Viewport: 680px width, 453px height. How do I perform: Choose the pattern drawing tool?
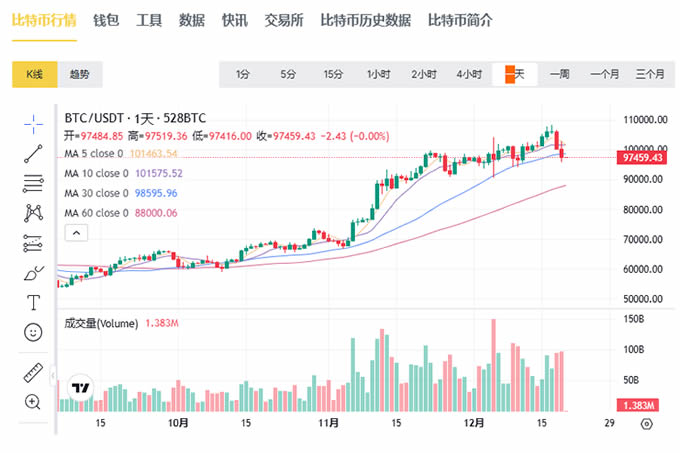coord(33,212)
